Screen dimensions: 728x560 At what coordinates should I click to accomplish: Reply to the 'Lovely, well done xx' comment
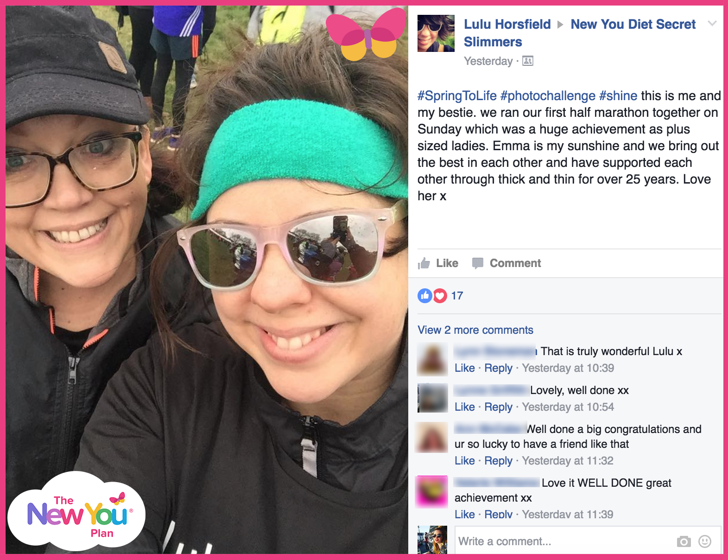click(x=498, y=407)
